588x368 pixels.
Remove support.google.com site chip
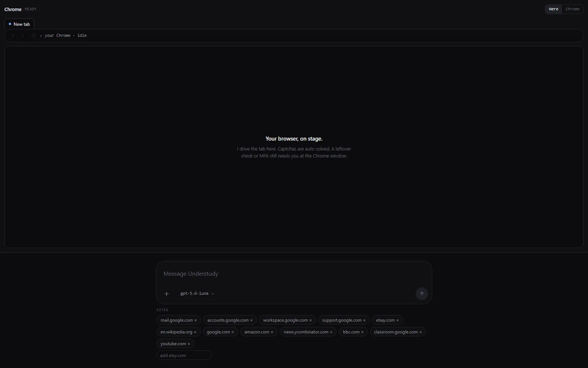coord(364,321)
